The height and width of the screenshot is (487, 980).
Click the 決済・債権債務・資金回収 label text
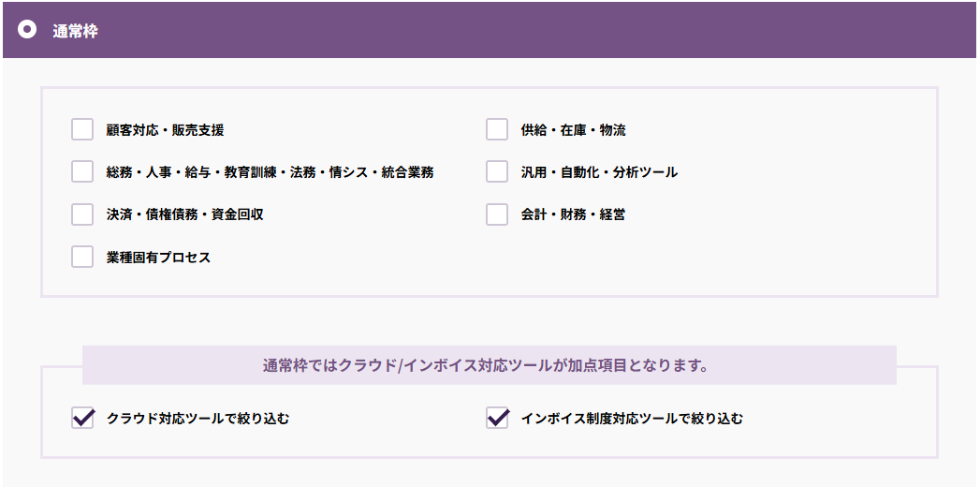[185, 214]
